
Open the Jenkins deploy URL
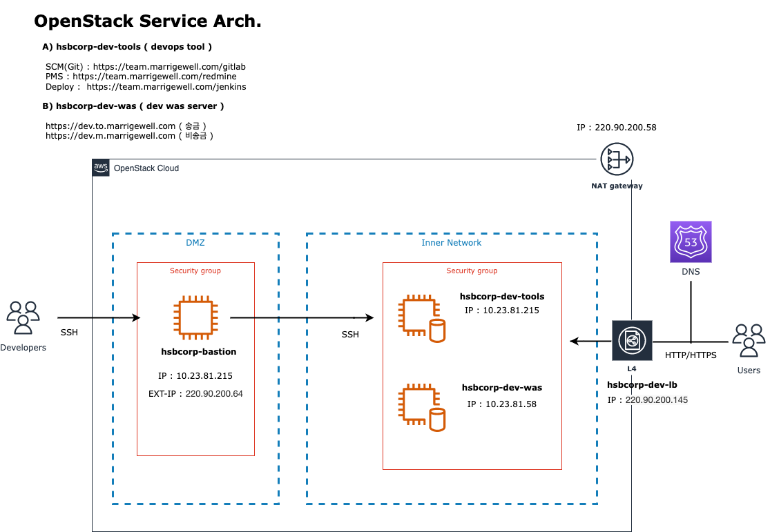(x=166, y=87)
